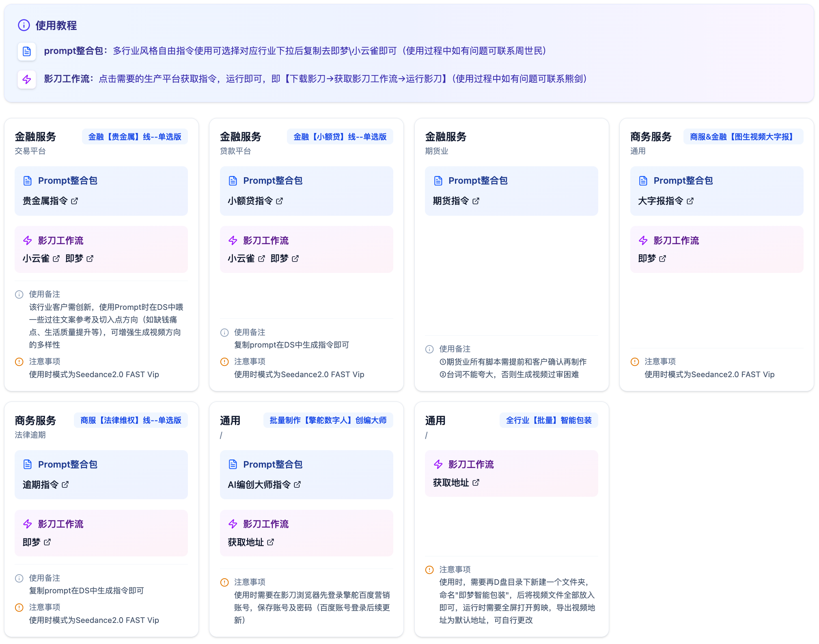Click the lightning icon in 智能包装 card 影刀工作流
Viewport: 819px width, 644px height.
(438, 464)
